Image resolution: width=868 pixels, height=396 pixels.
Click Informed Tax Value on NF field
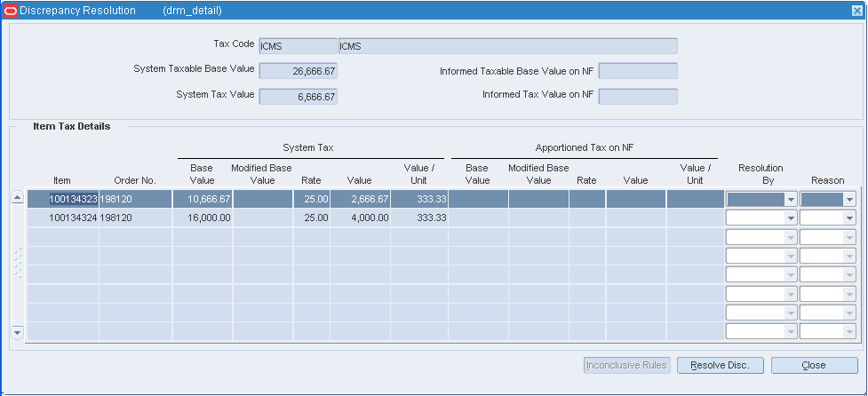(x=638, y=97)
